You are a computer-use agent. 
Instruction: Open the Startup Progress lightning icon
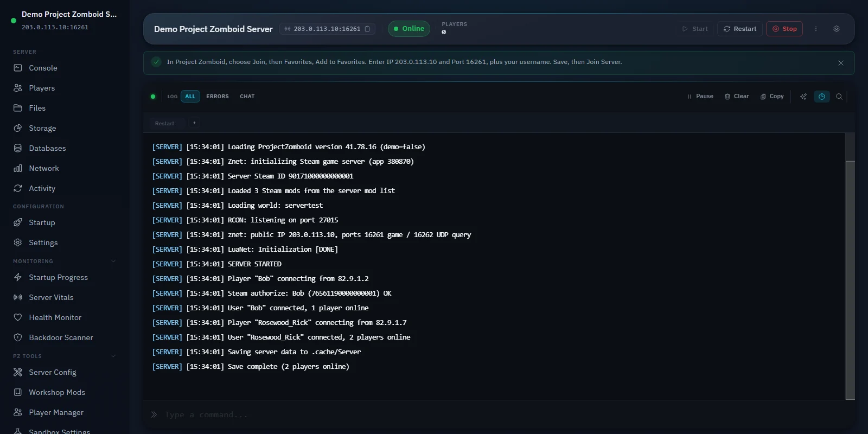point(18,277)
